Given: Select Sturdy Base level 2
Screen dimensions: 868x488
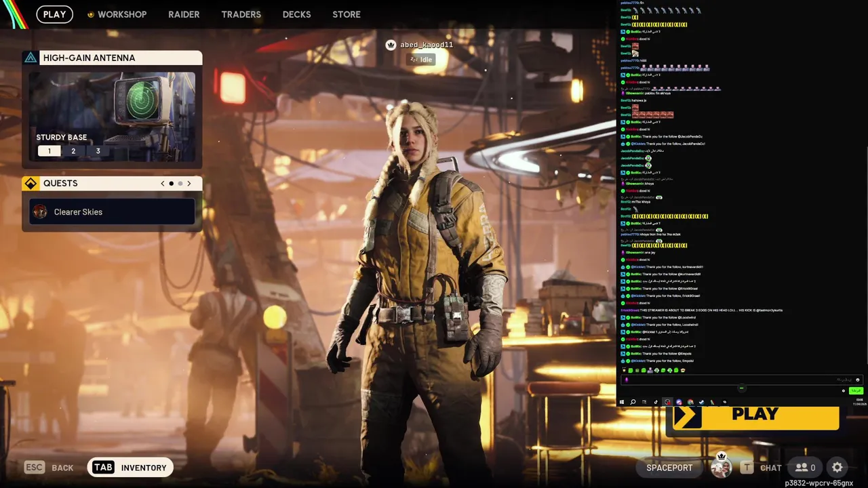Looking at the screenshot, I should [x=73, y=150].
